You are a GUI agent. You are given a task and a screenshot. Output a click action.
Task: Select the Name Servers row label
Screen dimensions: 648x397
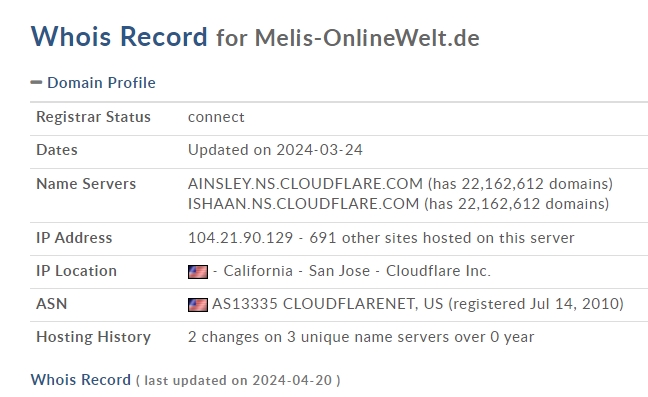tap(86, 184)
